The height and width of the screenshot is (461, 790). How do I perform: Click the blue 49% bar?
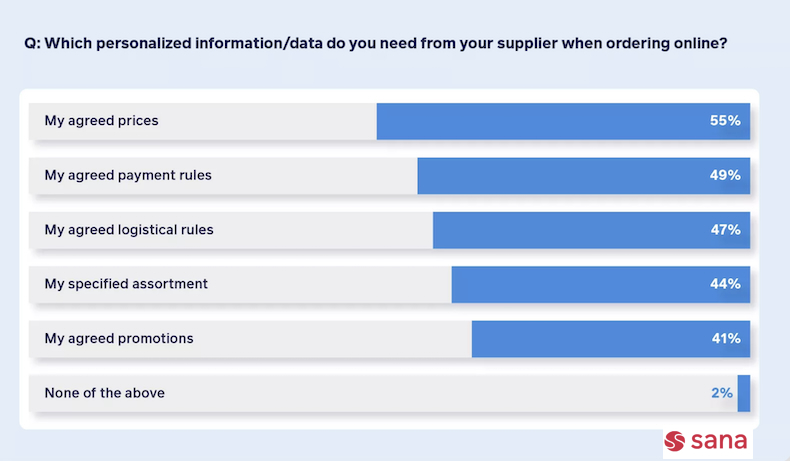[x=584, y=176]
